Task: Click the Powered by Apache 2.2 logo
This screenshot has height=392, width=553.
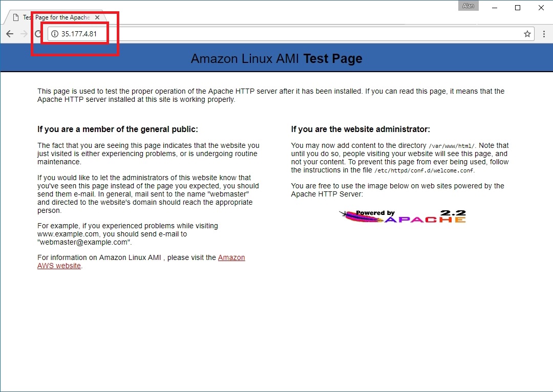Action: click(402, 216)
